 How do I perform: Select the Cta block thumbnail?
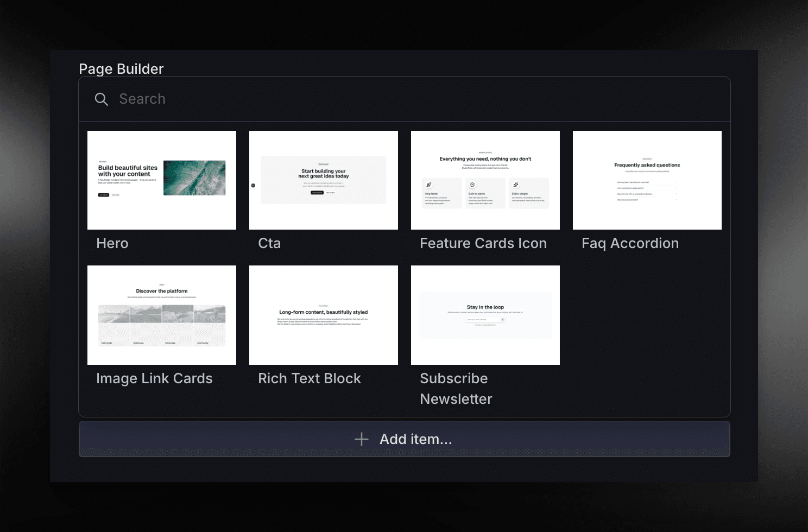pos(324,180)
